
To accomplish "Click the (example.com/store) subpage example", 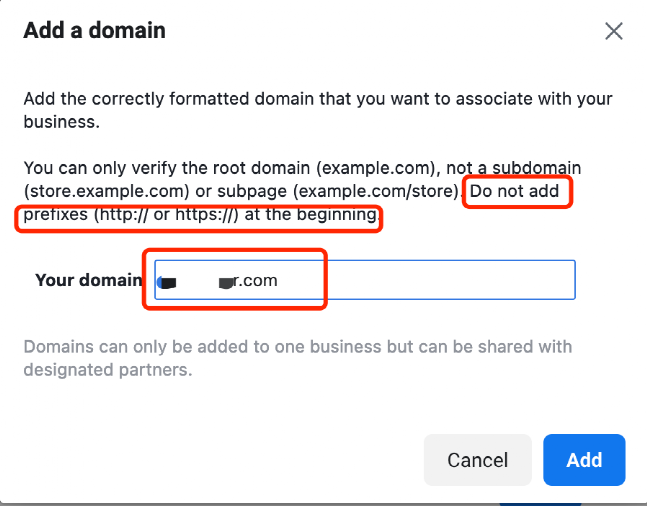I will pos(378,191).
